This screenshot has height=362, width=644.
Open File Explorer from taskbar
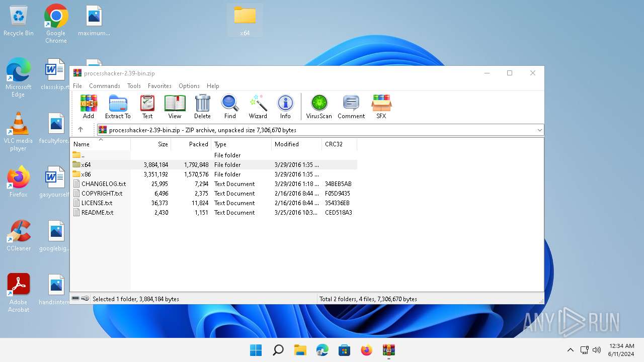click(300, 350)
